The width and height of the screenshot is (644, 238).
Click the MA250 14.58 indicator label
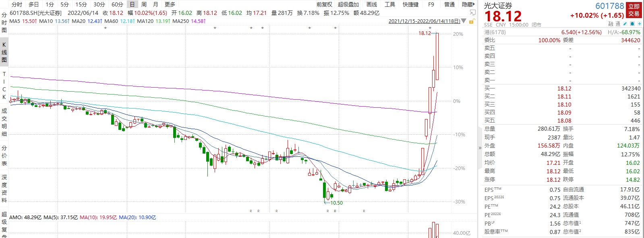189,21
